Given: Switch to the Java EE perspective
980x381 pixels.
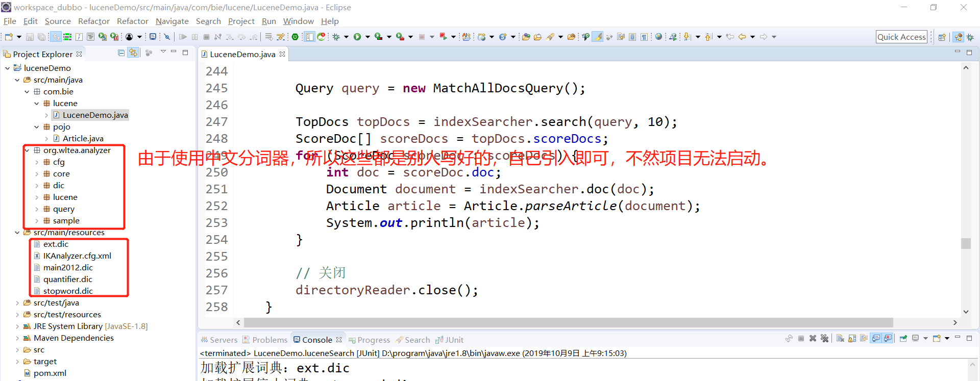Looking at the screenshot, I should click(x=958, y=37).
